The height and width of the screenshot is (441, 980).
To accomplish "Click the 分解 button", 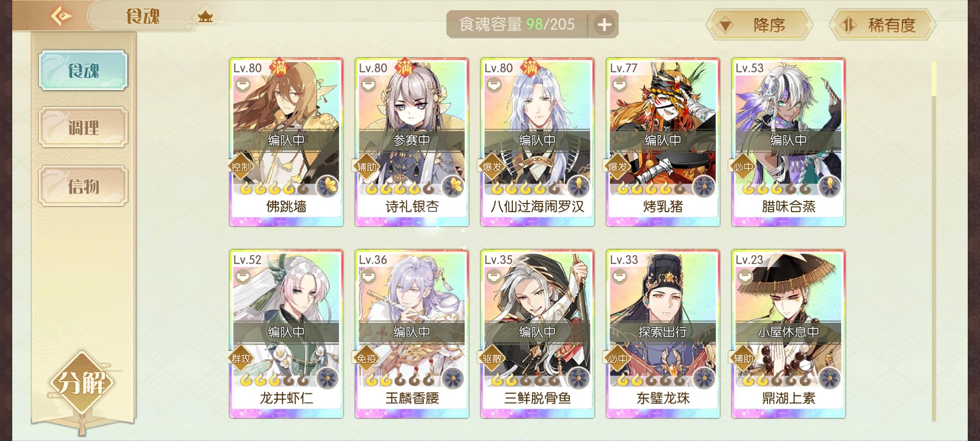I will pos(82,382).
